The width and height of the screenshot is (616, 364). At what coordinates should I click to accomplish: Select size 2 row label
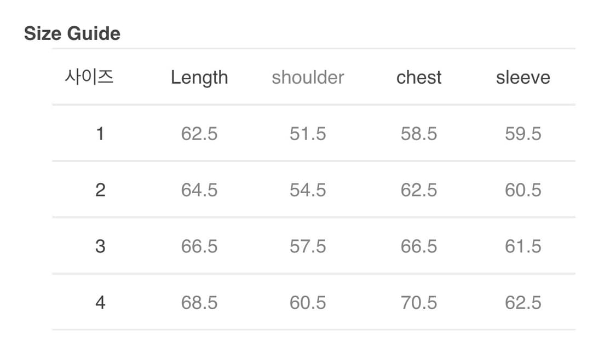coord(100,190)
